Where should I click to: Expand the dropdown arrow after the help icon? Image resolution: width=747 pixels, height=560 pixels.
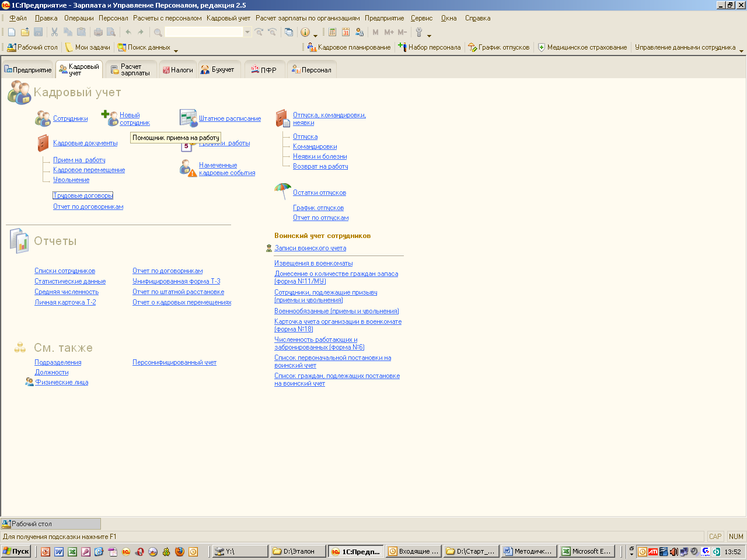pyautogui.click(x=316, y=34)
